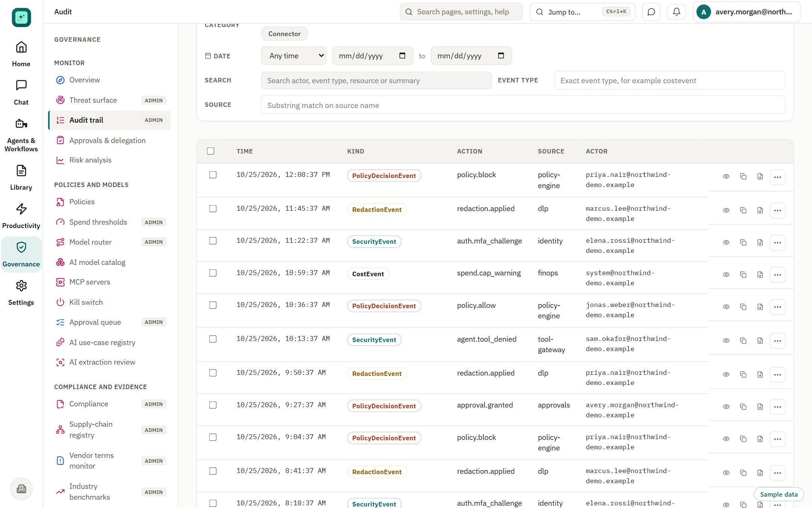
Task: Open Settings from the left rail
Action: pyautogui.click(x=21, y=292)
